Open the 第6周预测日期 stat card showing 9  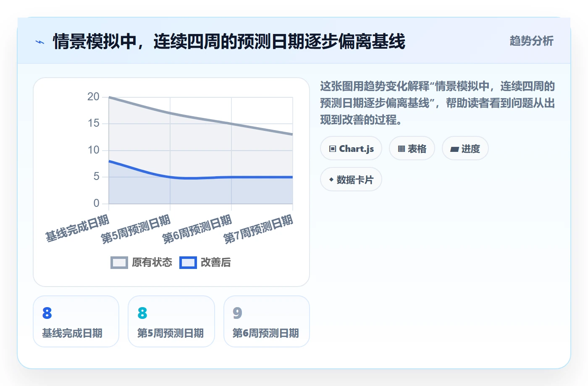point(267,321)
